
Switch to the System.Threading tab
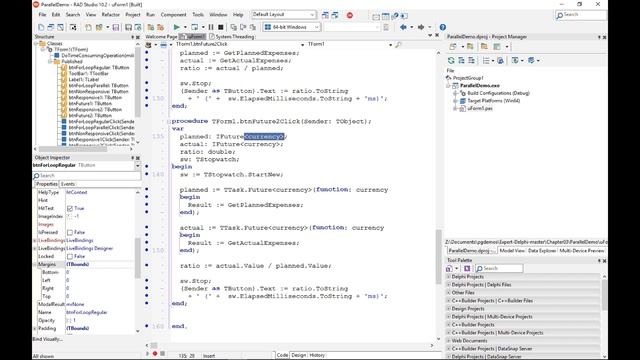[x=232, y=37]
